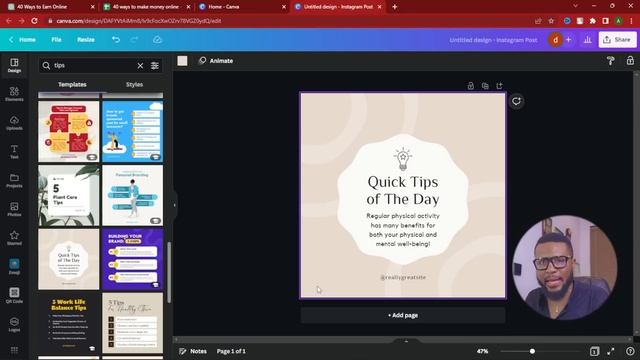Open the Uploads sidebar panel
The width and height of the screenshot is (640, 360).
click(14, 123)
